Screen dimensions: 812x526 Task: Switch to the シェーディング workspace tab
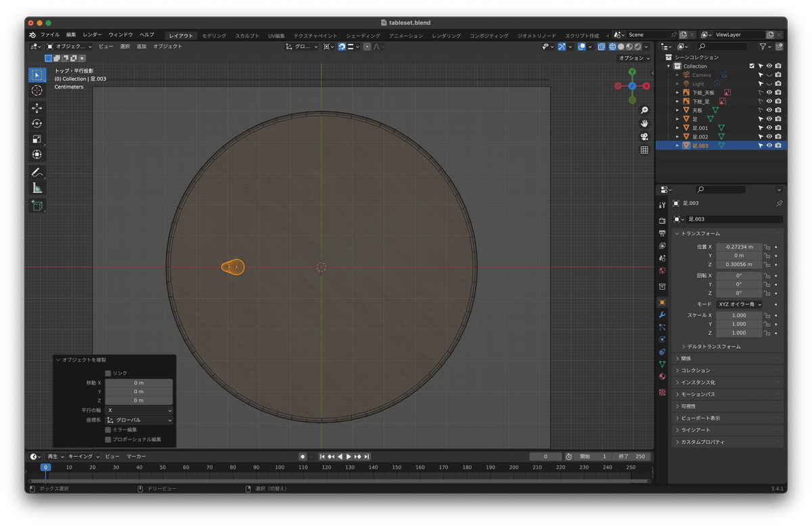coord(363,36)
